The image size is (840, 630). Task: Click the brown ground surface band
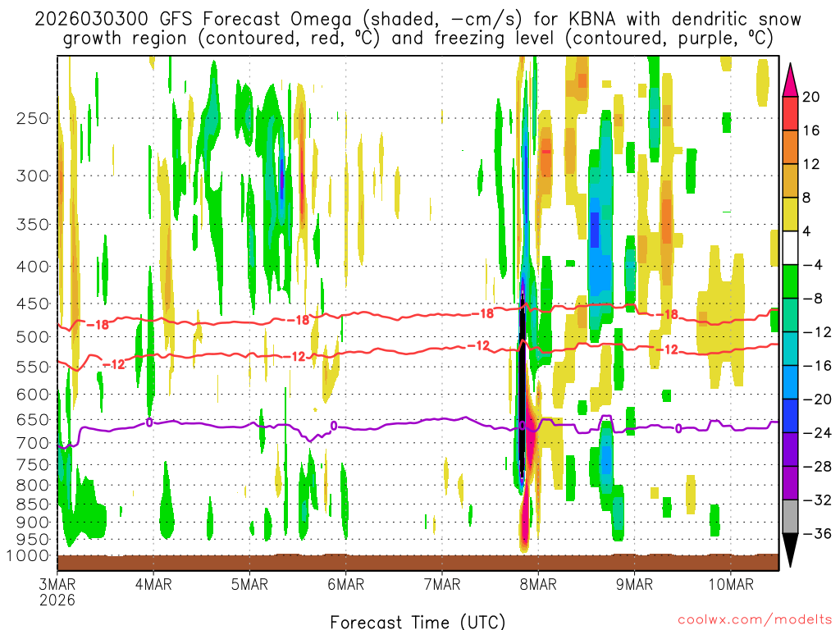coord(418,562)
